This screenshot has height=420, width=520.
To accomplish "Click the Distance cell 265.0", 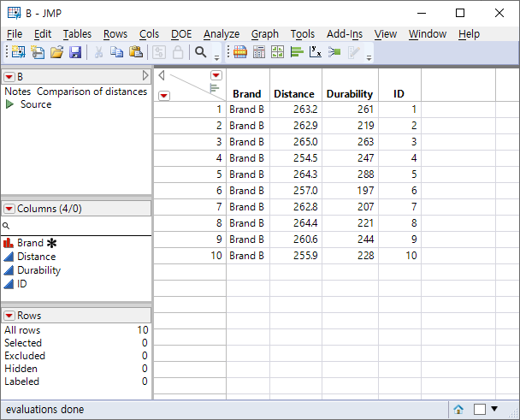I will tap(296, 142).
